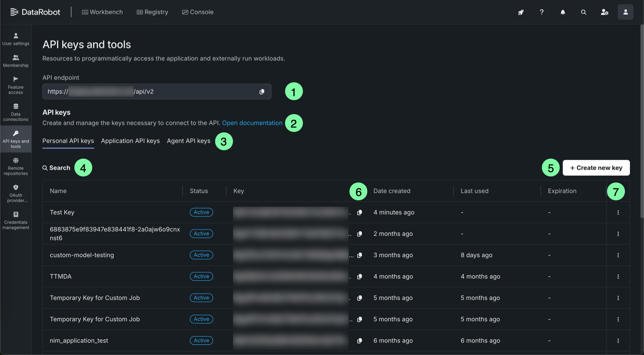Open the user management icon

(604, 12)
